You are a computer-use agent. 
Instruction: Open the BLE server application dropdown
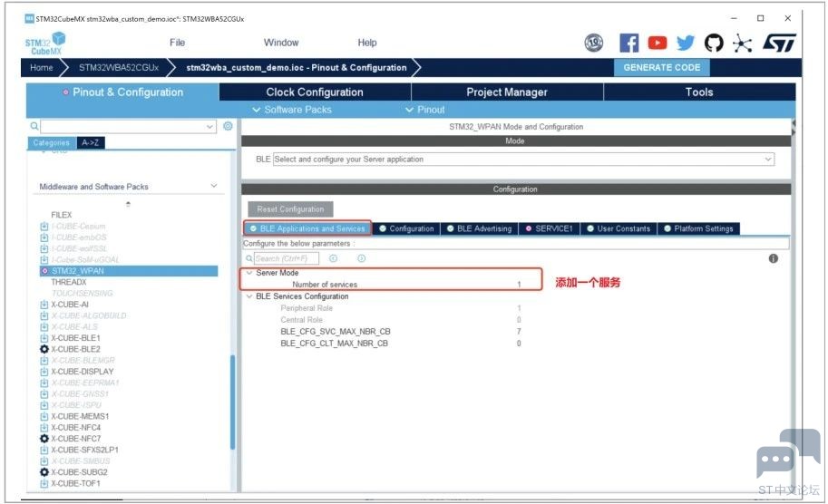tap(523, 160)
